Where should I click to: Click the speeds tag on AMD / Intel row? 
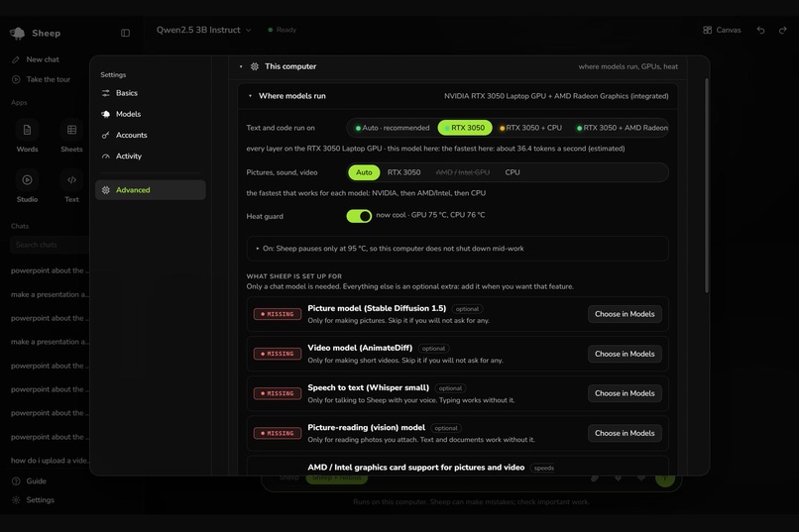[543, 468]
